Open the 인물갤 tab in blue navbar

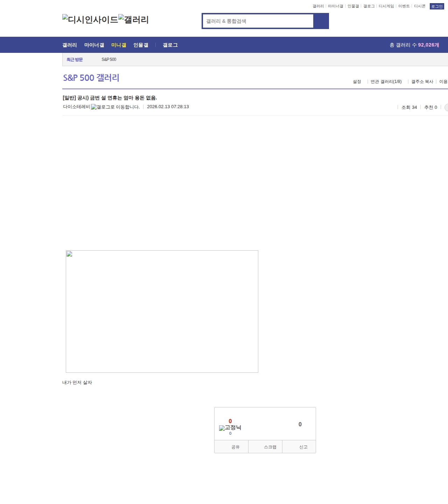tap(141, 45)
